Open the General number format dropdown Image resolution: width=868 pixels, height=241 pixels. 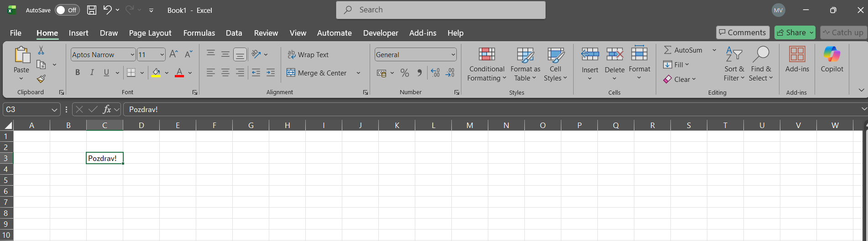click(453, 54)
